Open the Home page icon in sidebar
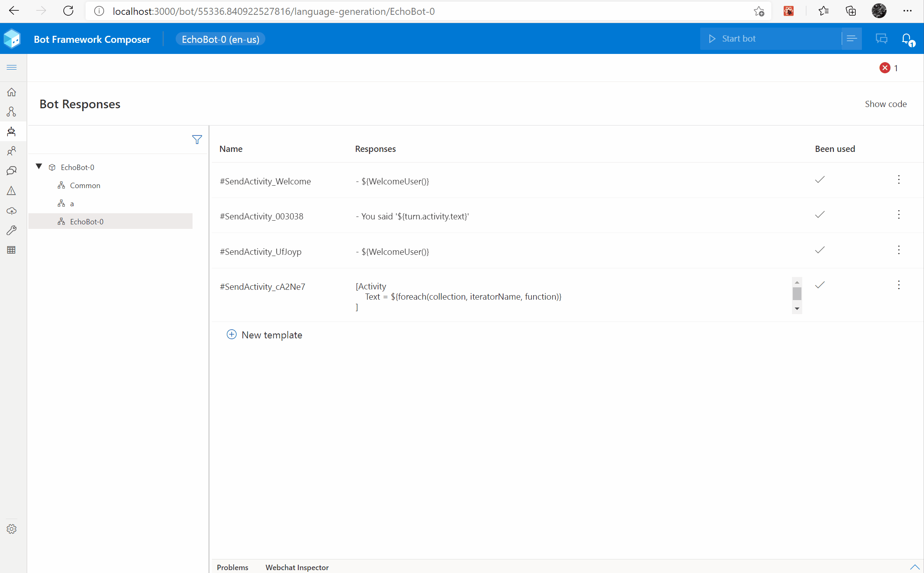924x573 pixels. (12, 92)
